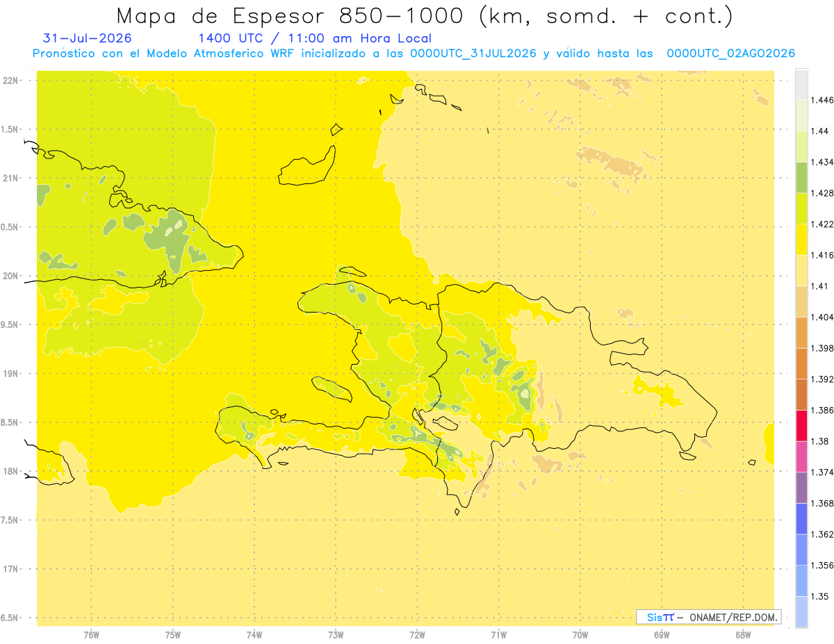This screenshot has height=644, width=834.
Task: Click the legend value 1.404
Action: click(822, 317)
